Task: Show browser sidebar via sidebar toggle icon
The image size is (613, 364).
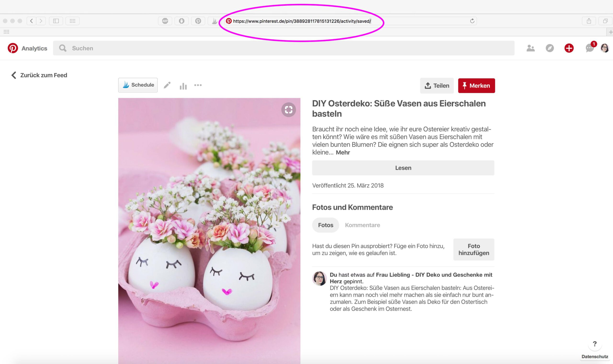Action: pyautogui.click(x=56, y=21)
